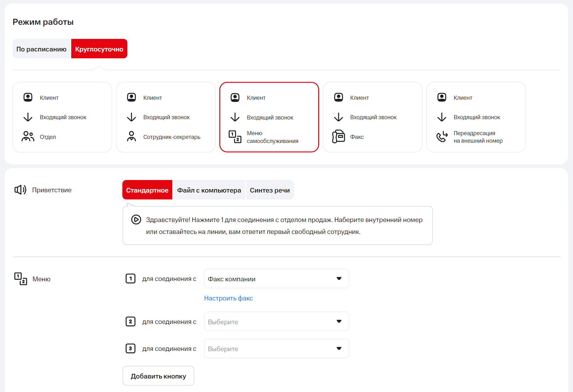Select Круглосуточно working mode
This screenshot has width=573, height=392.
(x=99, y=49)
